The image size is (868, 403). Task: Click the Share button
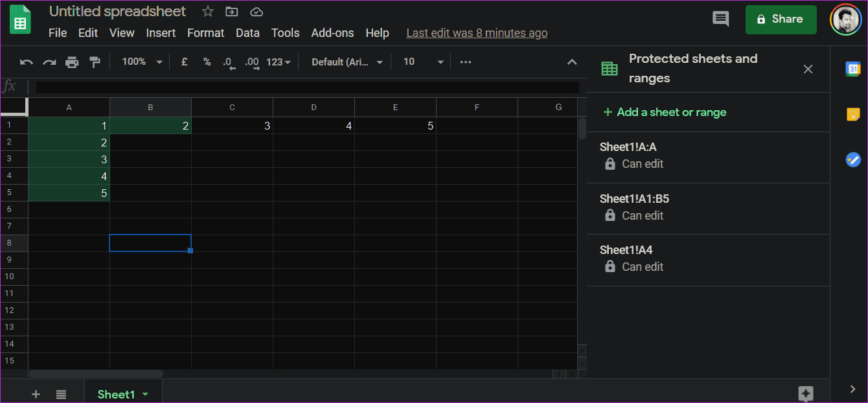tap(781, 19)
